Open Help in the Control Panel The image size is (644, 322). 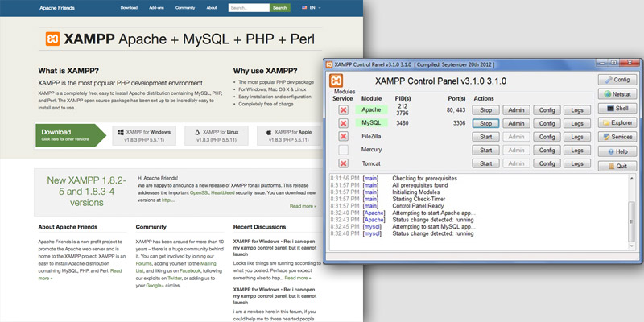pos(617,151)
